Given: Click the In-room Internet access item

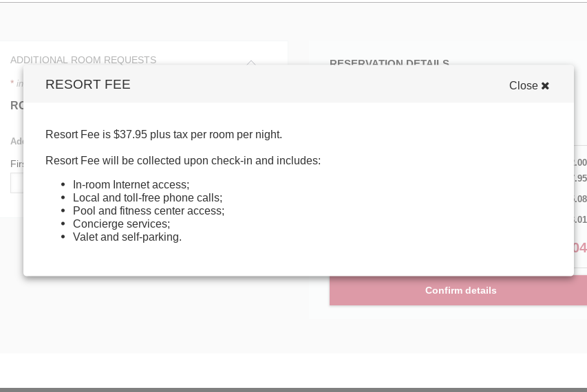Looking at the screenshot, I should [x=131, y=184].
